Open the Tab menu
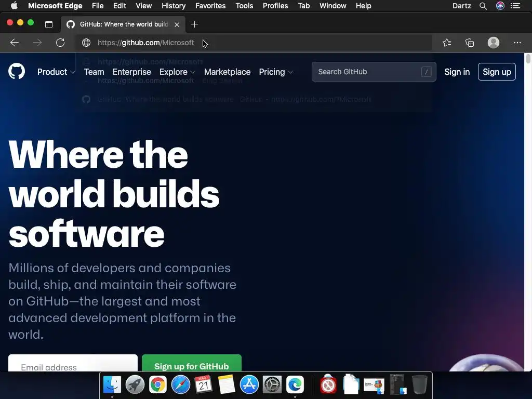 click(x=303, y=6)
